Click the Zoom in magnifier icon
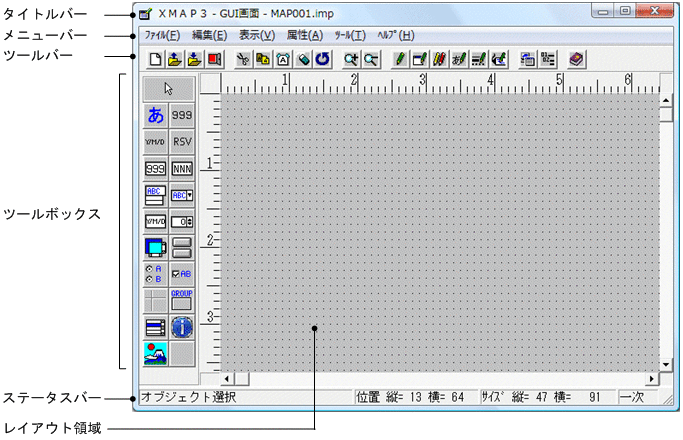The height and width of the screenshot is (440, 683). point(350,60)
